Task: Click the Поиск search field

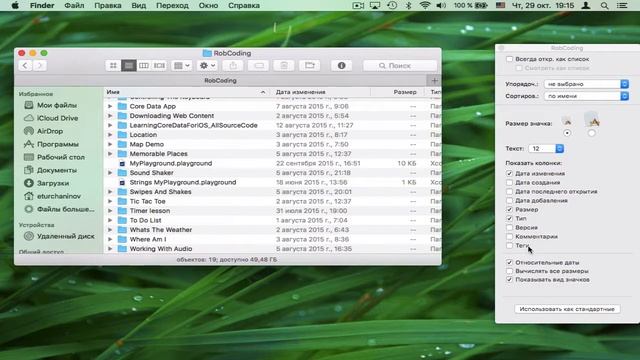Action: point(400,65)
